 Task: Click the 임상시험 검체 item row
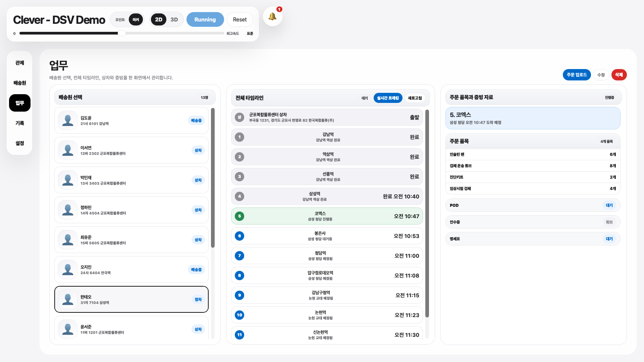pos(533,189)
